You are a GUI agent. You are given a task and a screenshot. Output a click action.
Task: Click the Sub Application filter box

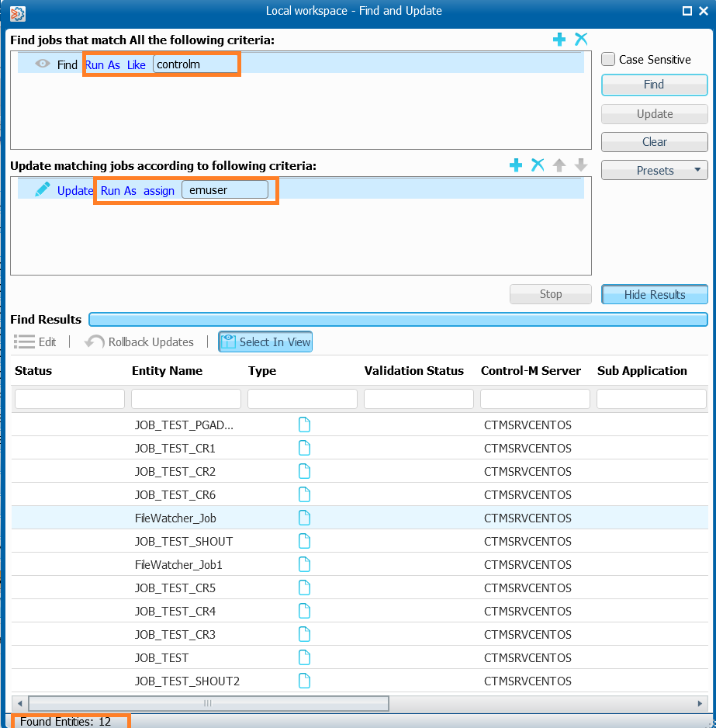652,399
